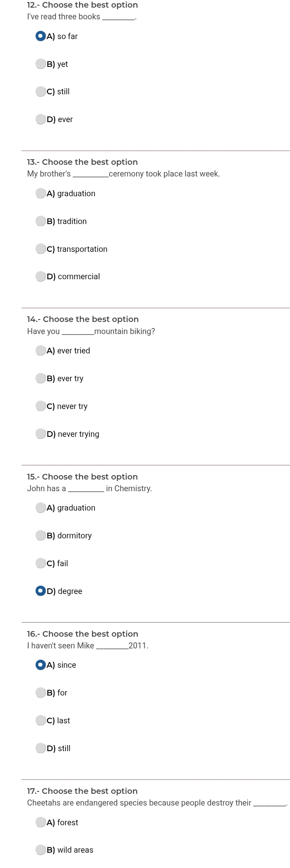
Task: Click selected 'so far' radio in question 12
Action: pos(41,36)
